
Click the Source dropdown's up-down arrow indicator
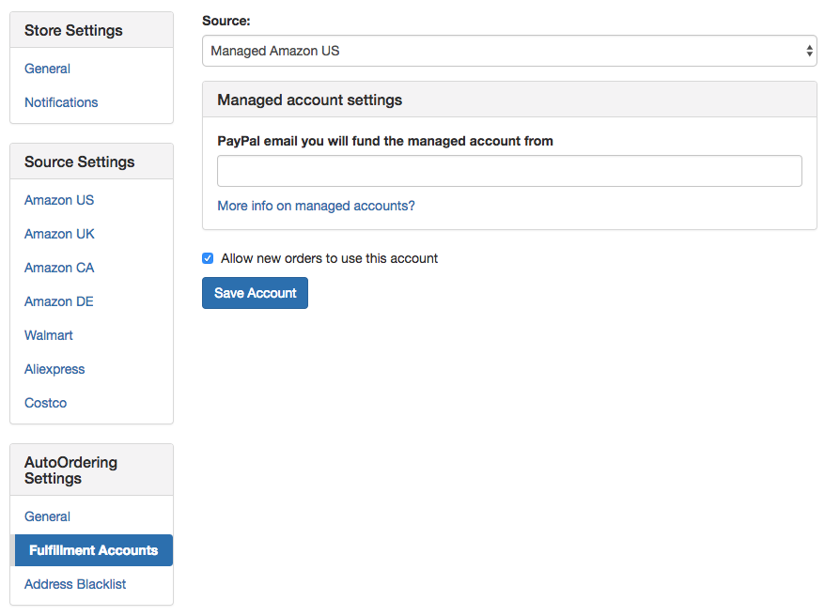(x=809, y=51)
